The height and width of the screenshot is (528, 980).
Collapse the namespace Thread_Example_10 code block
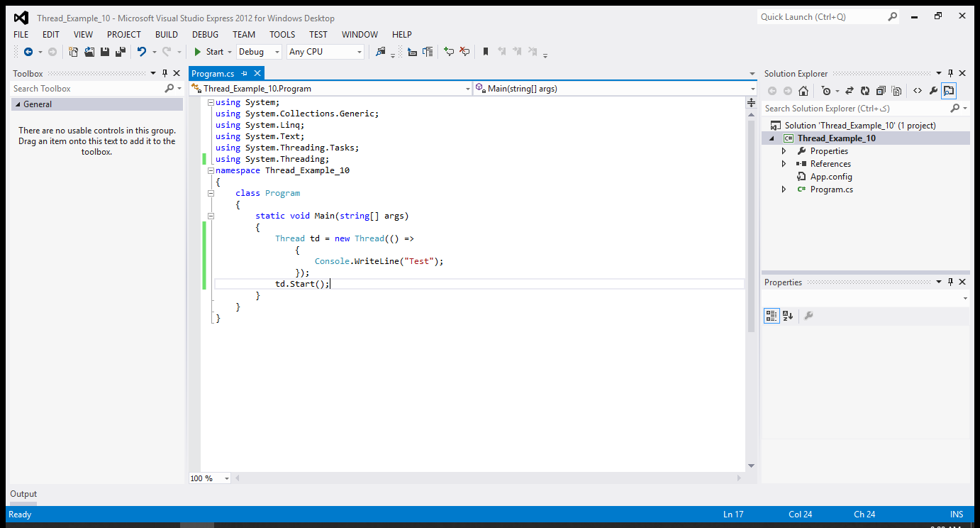(211, 170)
